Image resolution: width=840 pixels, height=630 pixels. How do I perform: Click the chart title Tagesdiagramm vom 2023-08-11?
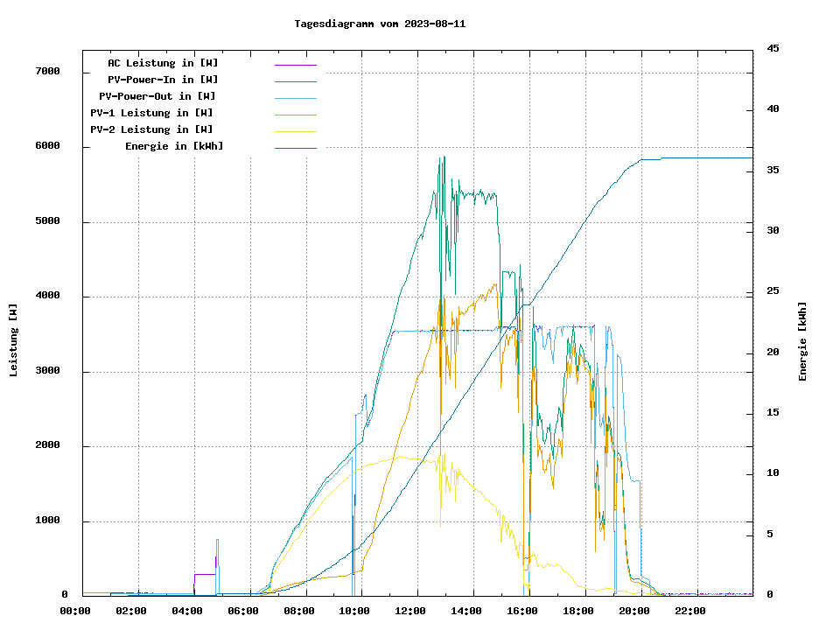click(x=380, y=24)
